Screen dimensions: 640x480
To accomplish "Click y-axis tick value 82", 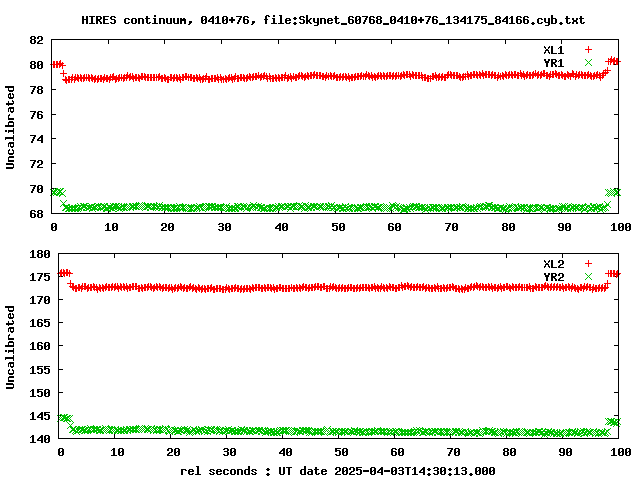I will coord(36,40).
